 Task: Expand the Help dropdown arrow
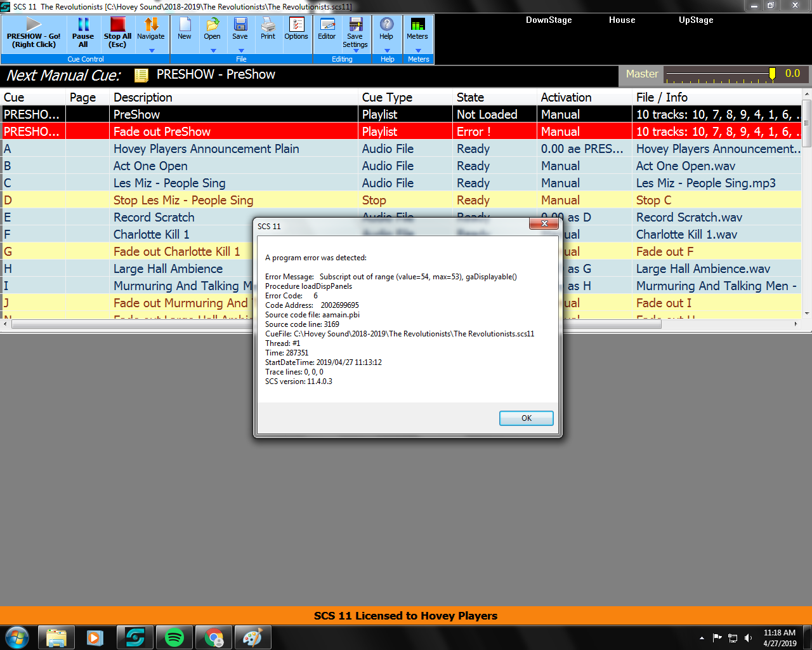tap(387, 51)
